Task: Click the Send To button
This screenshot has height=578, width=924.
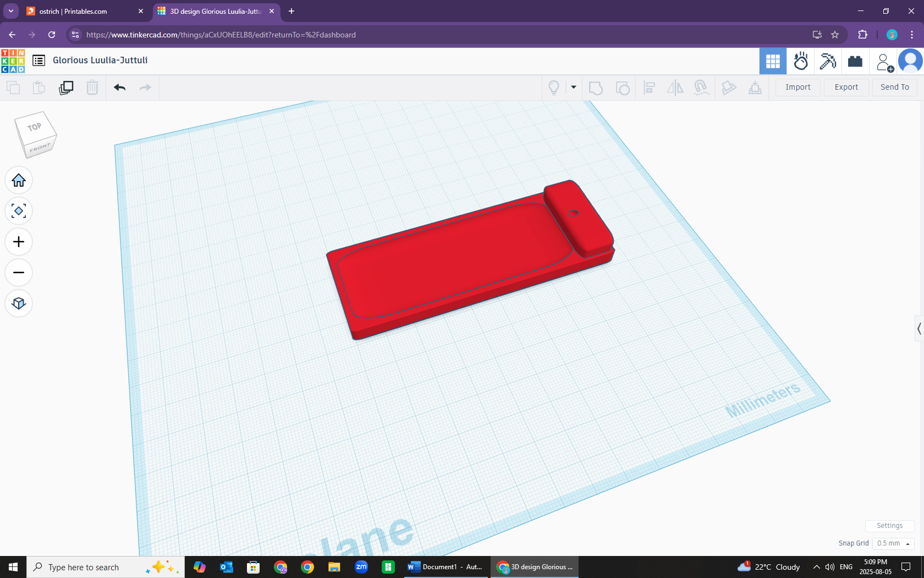Action: 895,87
